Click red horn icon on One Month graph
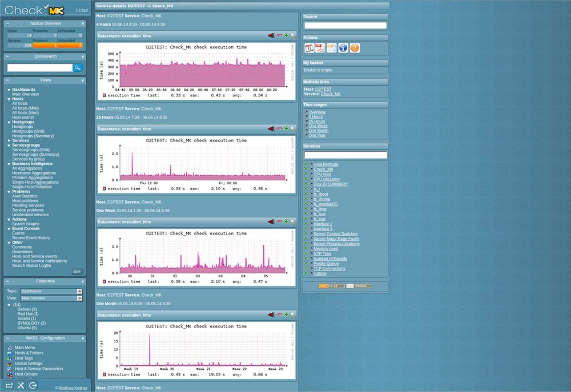The width and height of the screenshot is (571, 392). point(271,314)
